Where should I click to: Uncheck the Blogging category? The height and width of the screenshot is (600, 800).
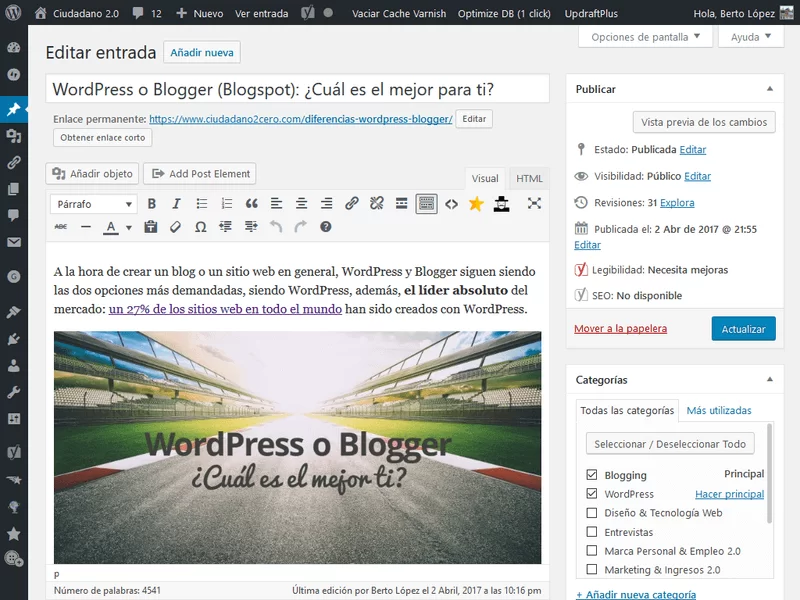(592, 475)
